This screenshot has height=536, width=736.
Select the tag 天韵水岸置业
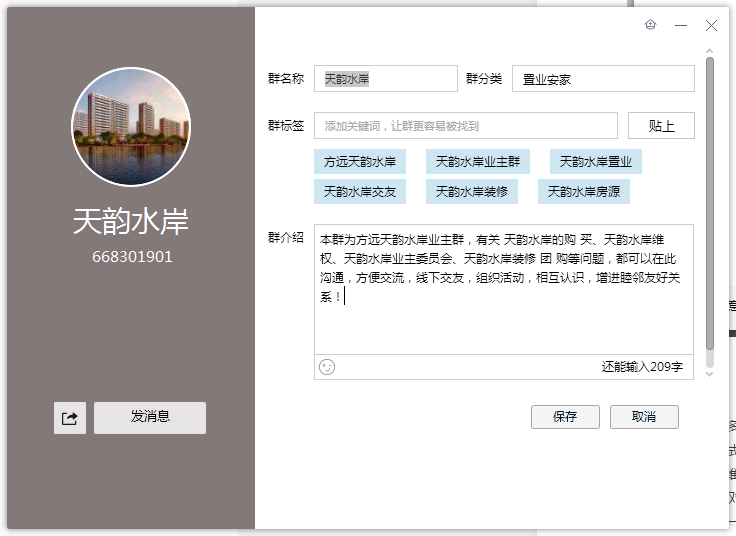pos(596,162)
